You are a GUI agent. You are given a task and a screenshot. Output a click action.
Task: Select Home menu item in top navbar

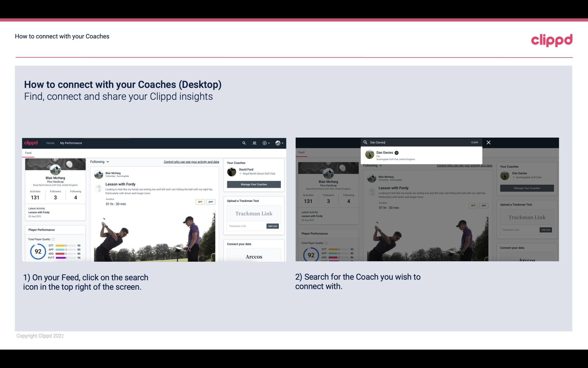tap(50, 143)
